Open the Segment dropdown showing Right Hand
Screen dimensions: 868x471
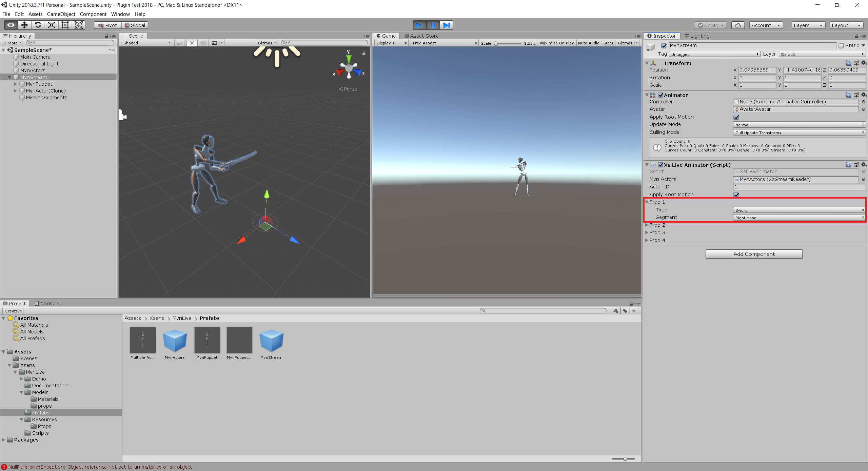pos(798,217)
